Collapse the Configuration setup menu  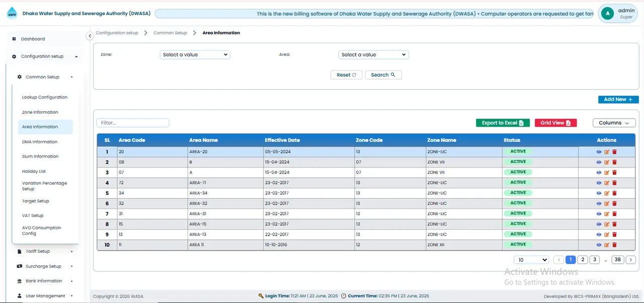click(x=44, y=56)
